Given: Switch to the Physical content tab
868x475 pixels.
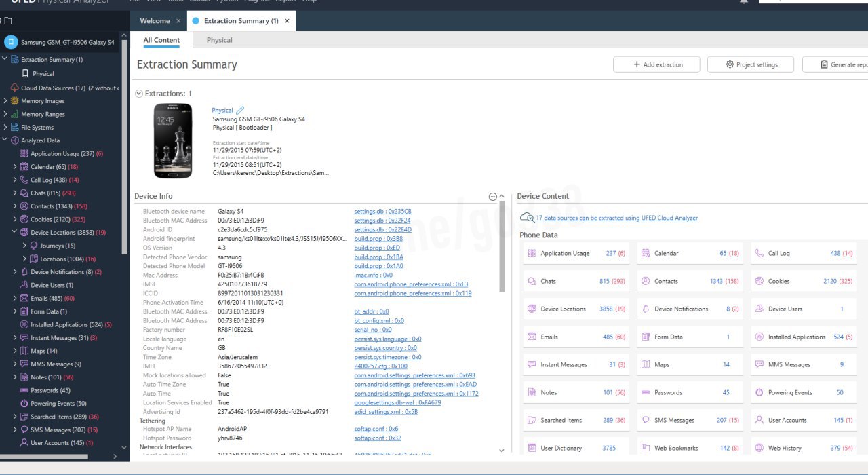Looking at the screenshot, I should [219, 40].
